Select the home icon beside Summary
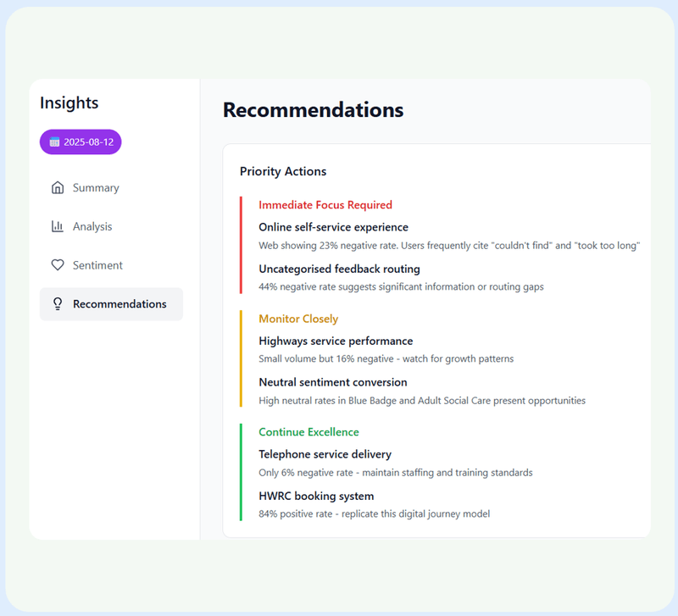This screenshot has height=616, width=678. 59,187
